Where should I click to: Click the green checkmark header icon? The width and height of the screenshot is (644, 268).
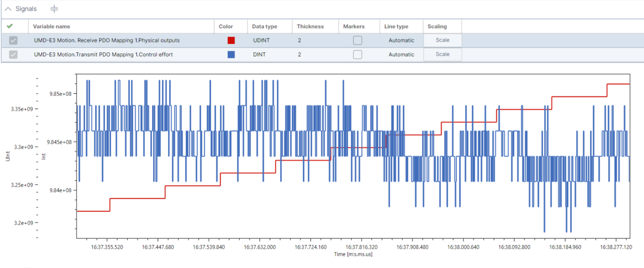tap(10, 26)
